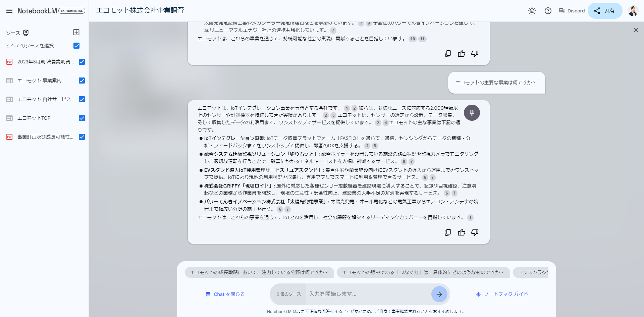Open citation 1 at end of final sentence

(x=470, y=218)
